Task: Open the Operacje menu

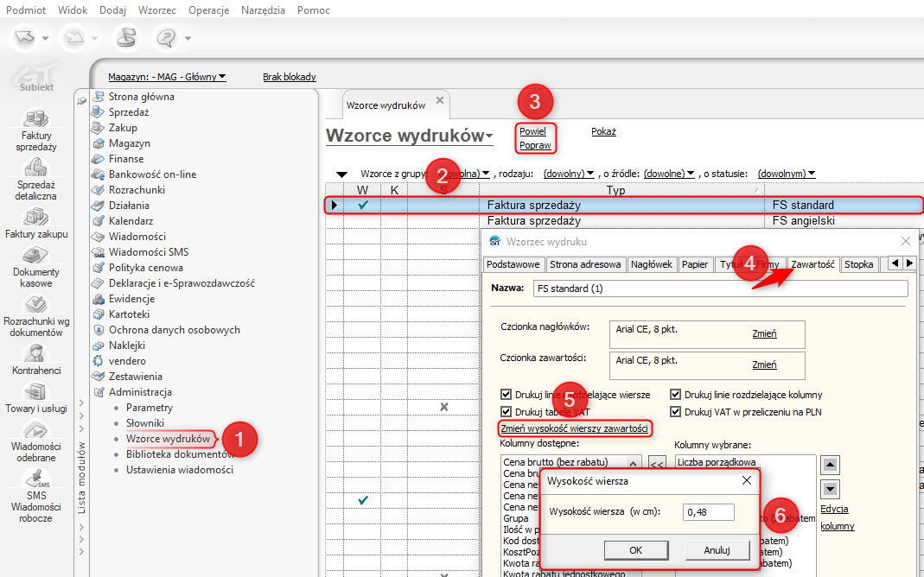Action: pyautogui.click(x=208, y=10)
